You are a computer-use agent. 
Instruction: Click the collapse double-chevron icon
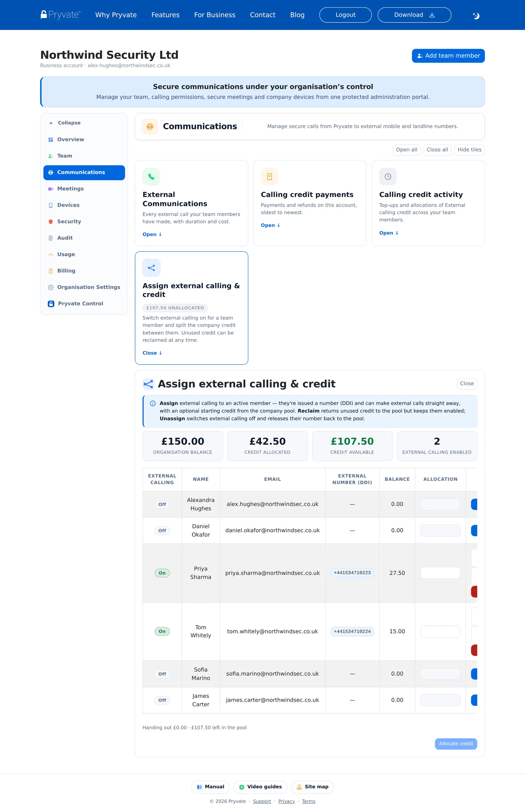point(51,123)
